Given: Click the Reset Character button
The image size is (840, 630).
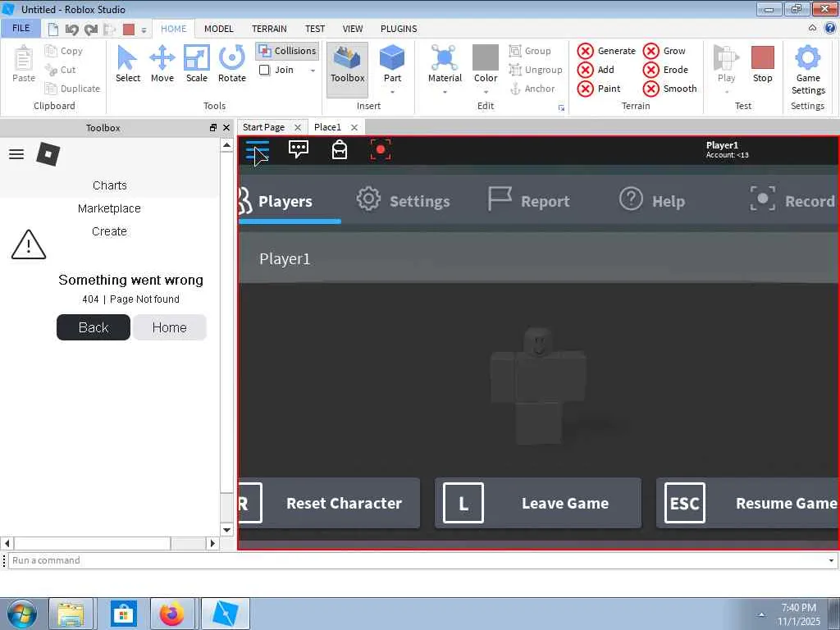Looking at the screenshot, I should pos(329,503).
